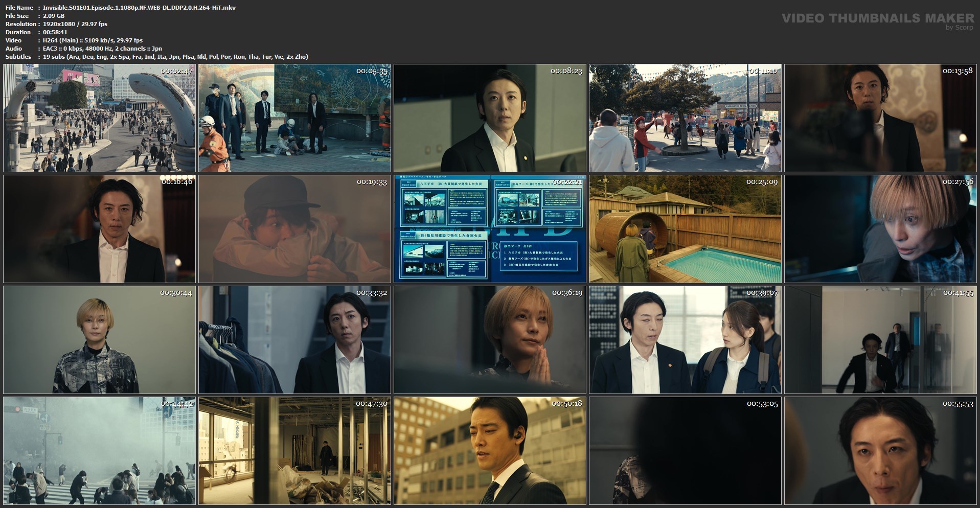Open the thumbnail timestamped 00:13:58

[x=880, y=118]
